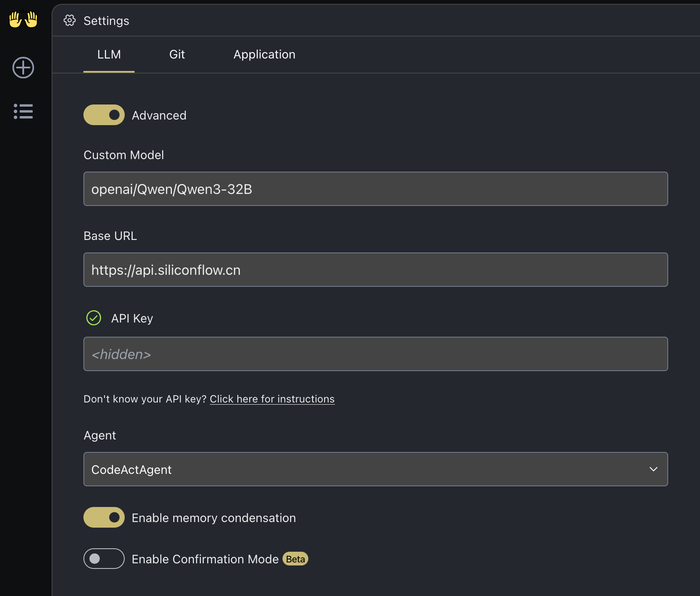700x596 pixels.
Task: Click into the Base URL field
Action: coord(376,270)
